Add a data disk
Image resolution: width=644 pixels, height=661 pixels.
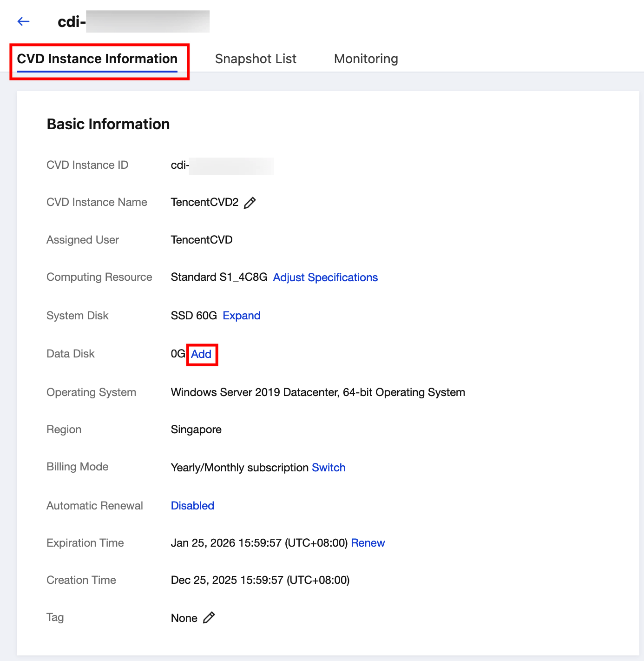201,354
